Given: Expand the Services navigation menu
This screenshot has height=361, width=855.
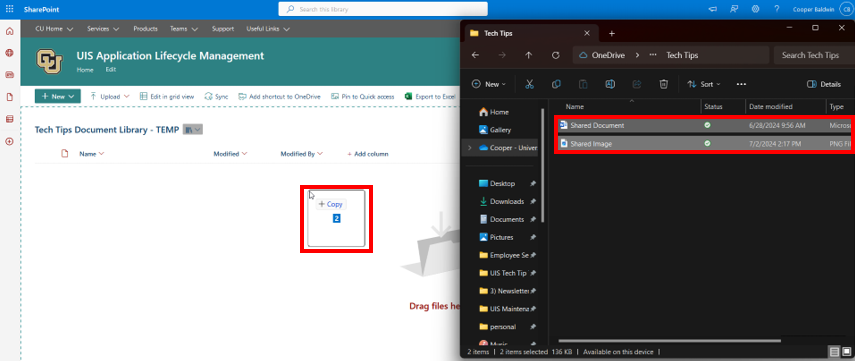Looking at the screenshot, I should 103,29.
